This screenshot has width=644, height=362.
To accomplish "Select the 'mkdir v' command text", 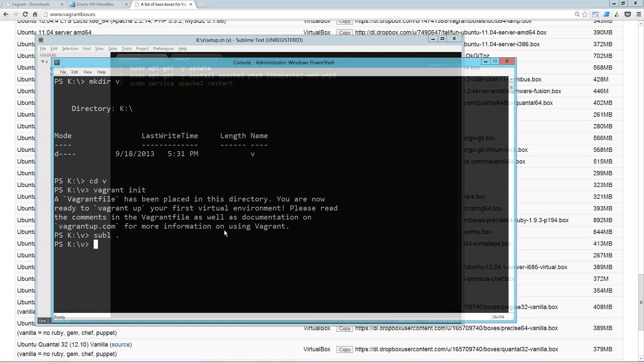I will [104, 81].
